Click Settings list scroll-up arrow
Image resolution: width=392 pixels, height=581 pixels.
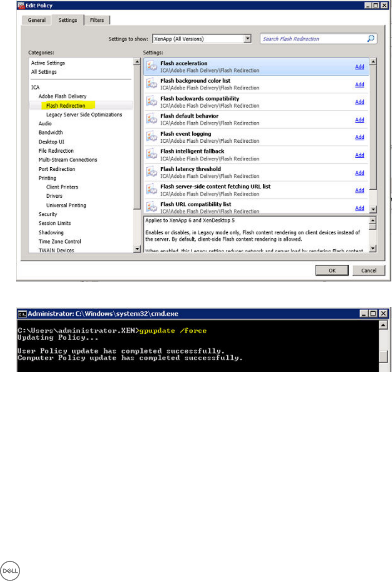click(373, 61)
